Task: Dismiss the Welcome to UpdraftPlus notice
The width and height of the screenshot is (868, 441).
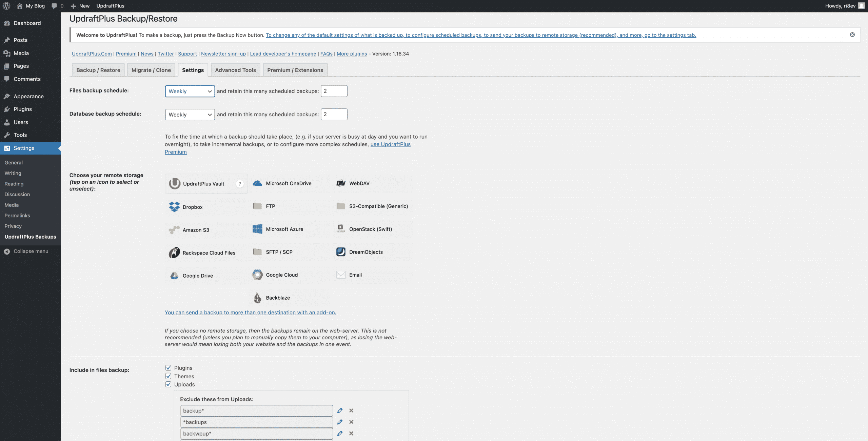Action: [x=852, y=35]
